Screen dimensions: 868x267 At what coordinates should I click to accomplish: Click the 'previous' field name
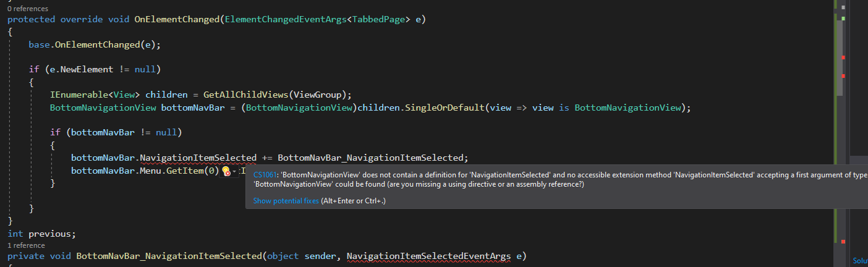[x=49, y=234]
